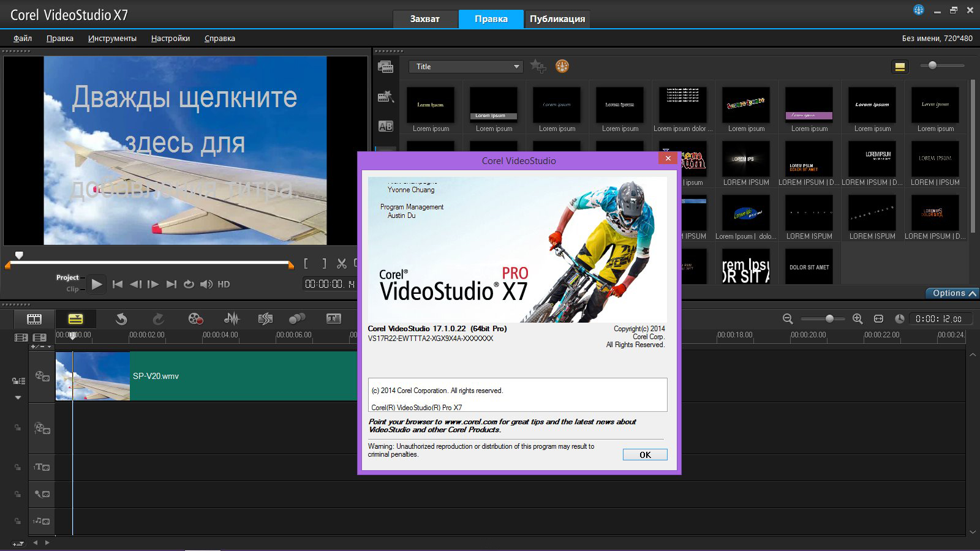Expand the add/remove tracks dropdown arrow
Screen dimensions: 980x551
pos(50,347)
